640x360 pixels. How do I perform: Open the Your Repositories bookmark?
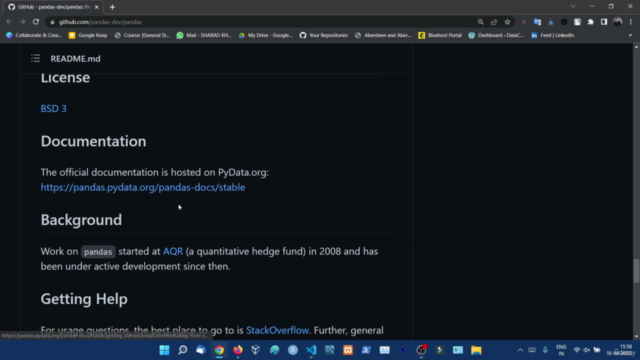pyautogui.click(x=324, y=35)
